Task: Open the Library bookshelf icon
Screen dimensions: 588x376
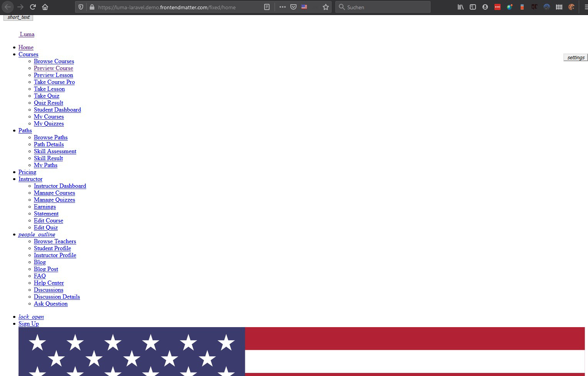Action: point(461,7)
